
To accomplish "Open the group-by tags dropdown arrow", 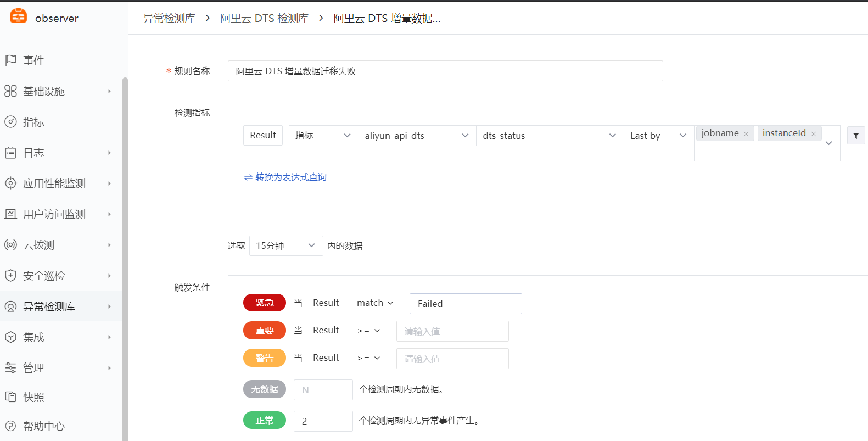I will 829,143.
